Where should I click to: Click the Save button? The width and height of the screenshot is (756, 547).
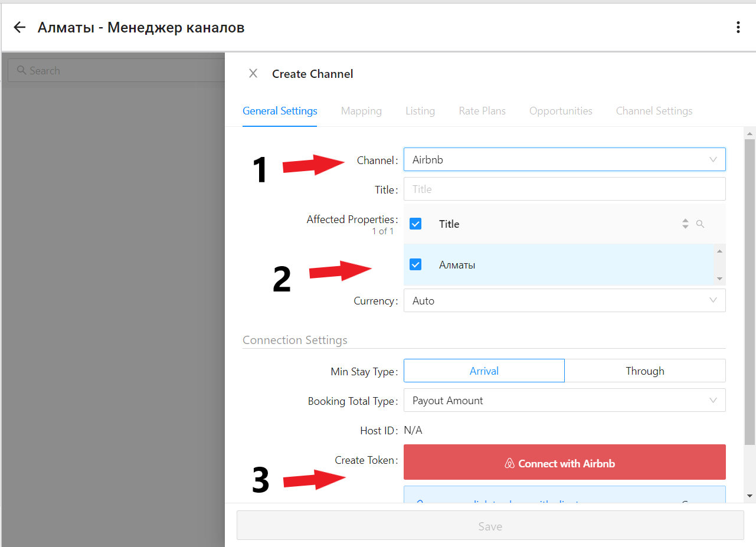tap(490, 525)
